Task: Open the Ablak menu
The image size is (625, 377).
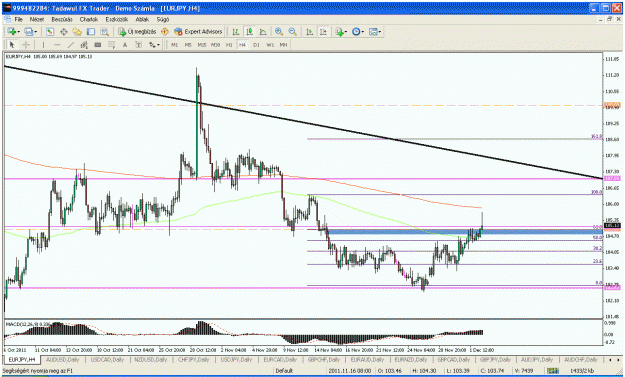Action: pyautogui.click(x=142, y=19)
